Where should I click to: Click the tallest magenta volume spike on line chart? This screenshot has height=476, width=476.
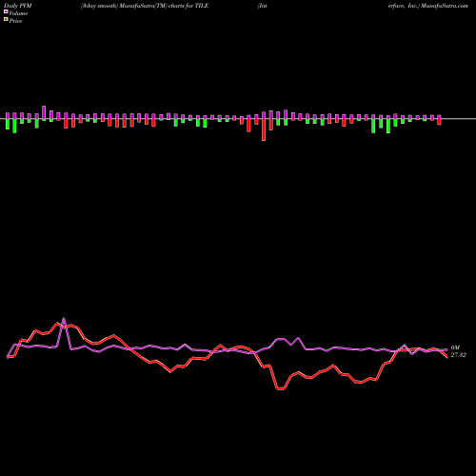point(64,318)
